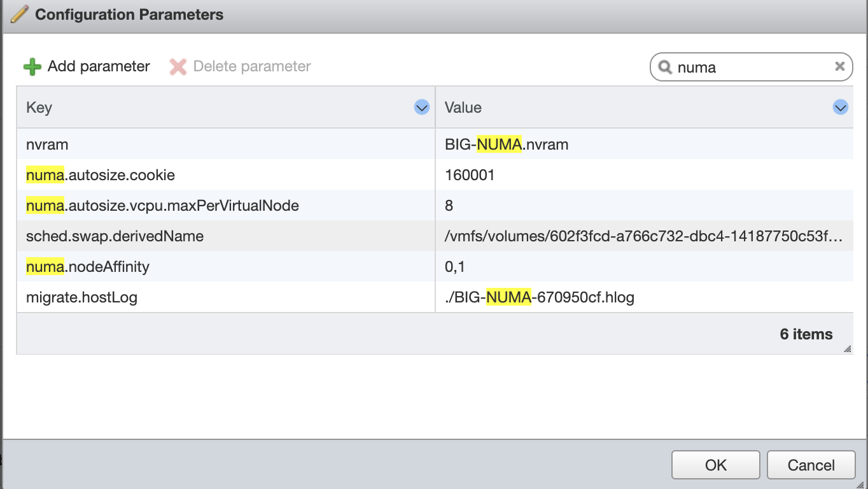
Task: Open the Value column filter dropdown
Action: [x=840, y=107]
